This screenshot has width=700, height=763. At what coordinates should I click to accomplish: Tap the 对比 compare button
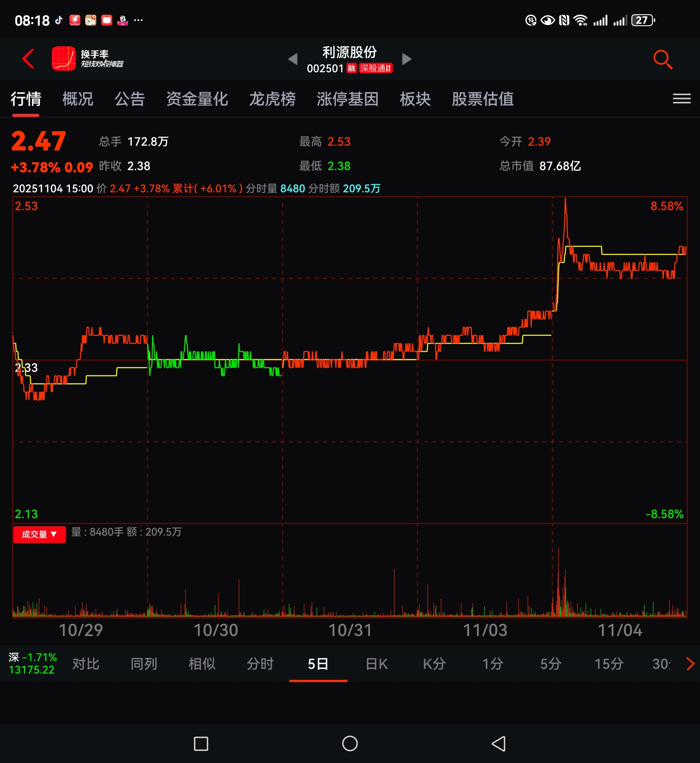click(86, 664)
